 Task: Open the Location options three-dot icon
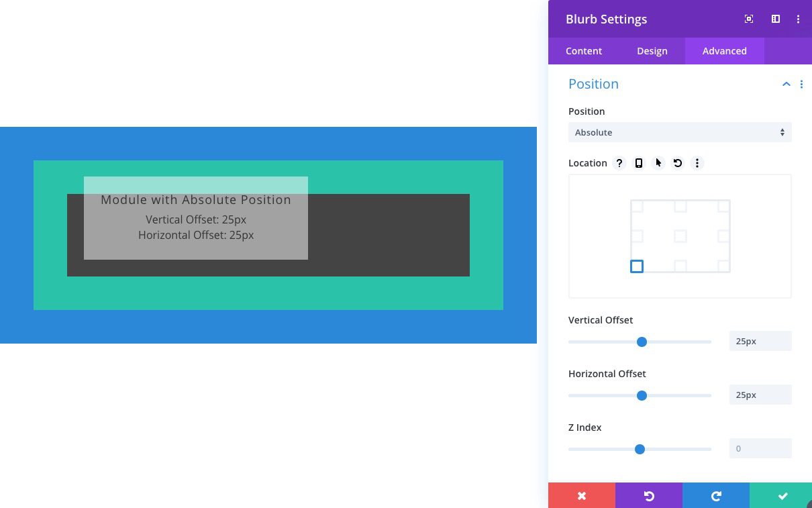click(697, 163)
